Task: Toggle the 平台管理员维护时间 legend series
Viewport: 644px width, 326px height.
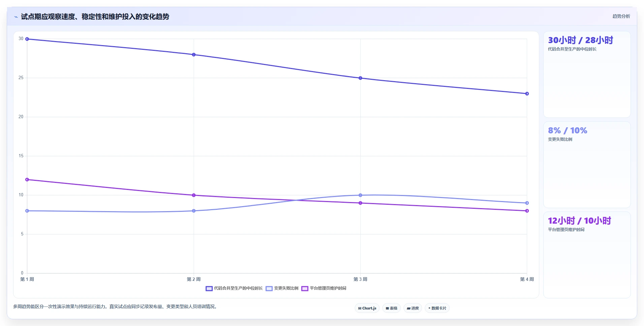Action: click(x=324, y=288)
